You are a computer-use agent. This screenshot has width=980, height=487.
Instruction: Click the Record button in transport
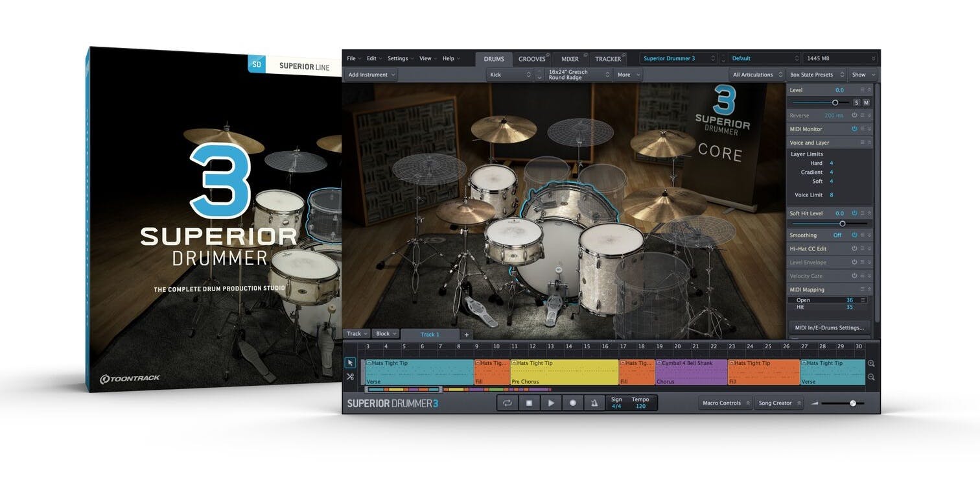572,403
